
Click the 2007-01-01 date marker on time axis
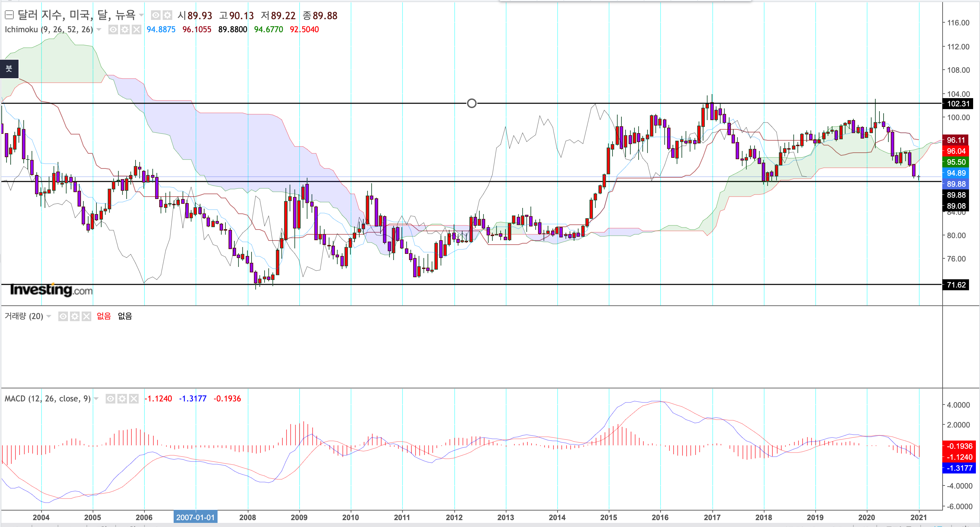coord(195,517)
